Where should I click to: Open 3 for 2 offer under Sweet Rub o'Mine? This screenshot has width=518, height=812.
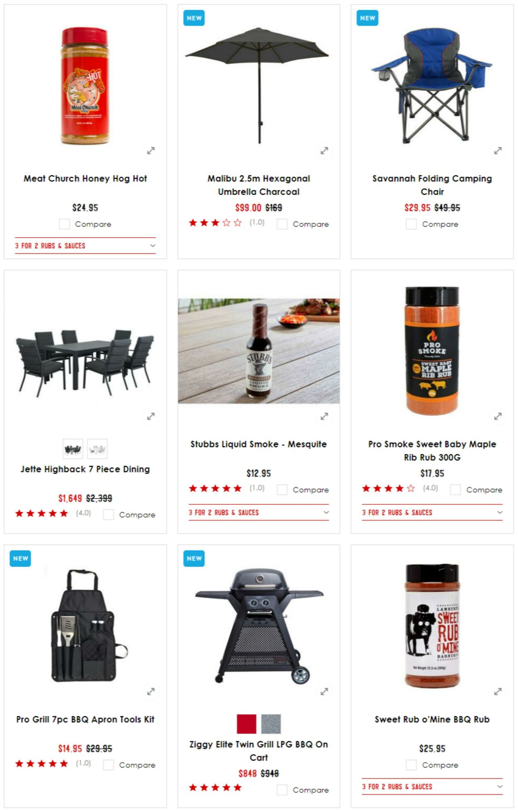point(432,787)
